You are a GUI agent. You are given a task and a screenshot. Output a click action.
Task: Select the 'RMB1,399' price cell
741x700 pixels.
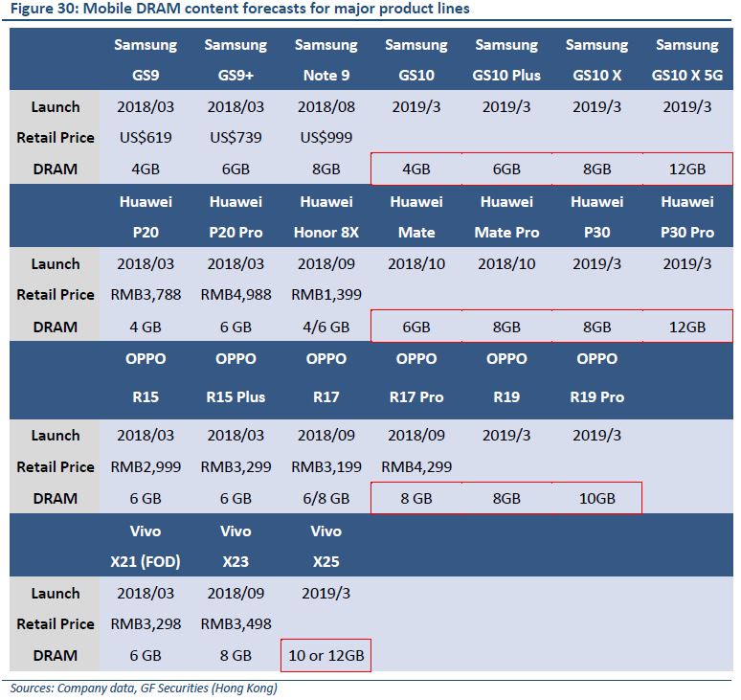click(x=326, y=295)
